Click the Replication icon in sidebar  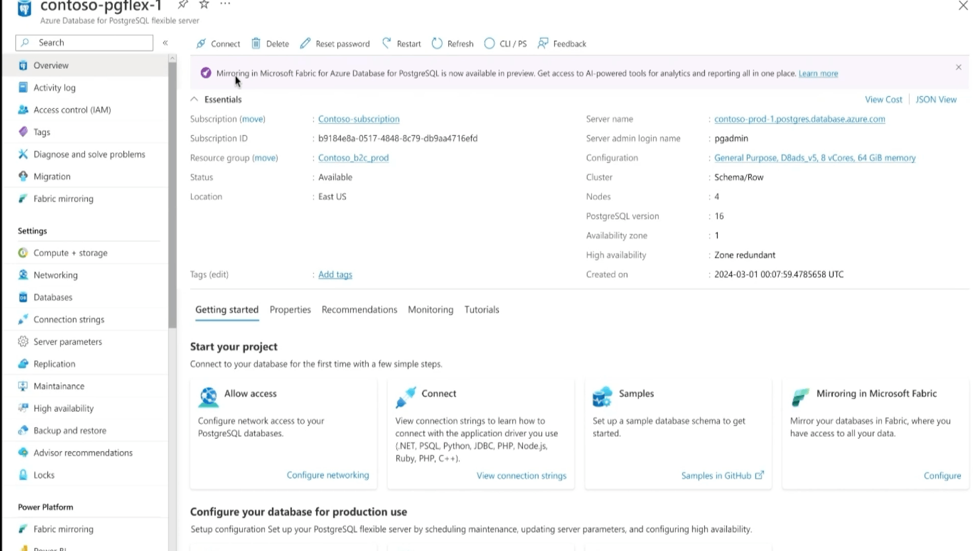tap(23, 364)
